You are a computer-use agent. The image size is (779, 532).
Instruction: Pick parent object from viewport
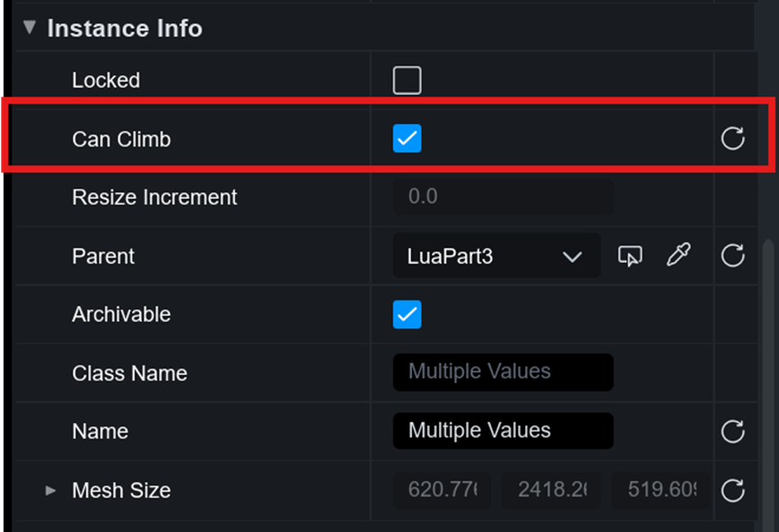[631, 257]
